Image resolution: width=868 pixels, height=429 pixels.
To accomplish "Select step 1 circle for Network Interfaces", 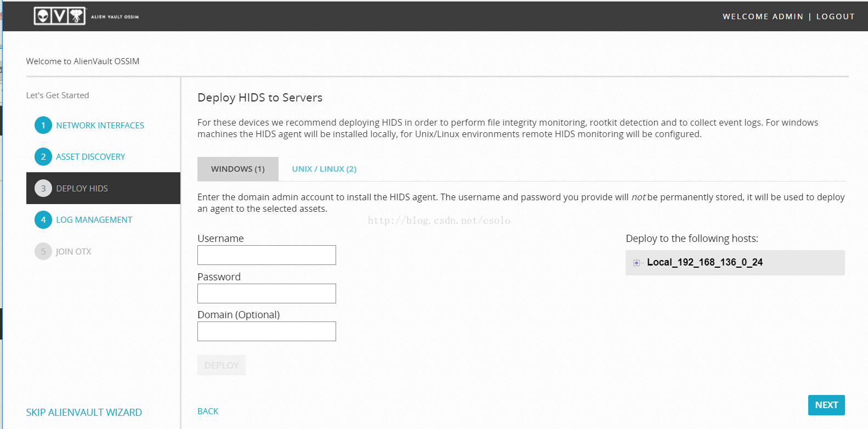I will (x=43, y=125).
